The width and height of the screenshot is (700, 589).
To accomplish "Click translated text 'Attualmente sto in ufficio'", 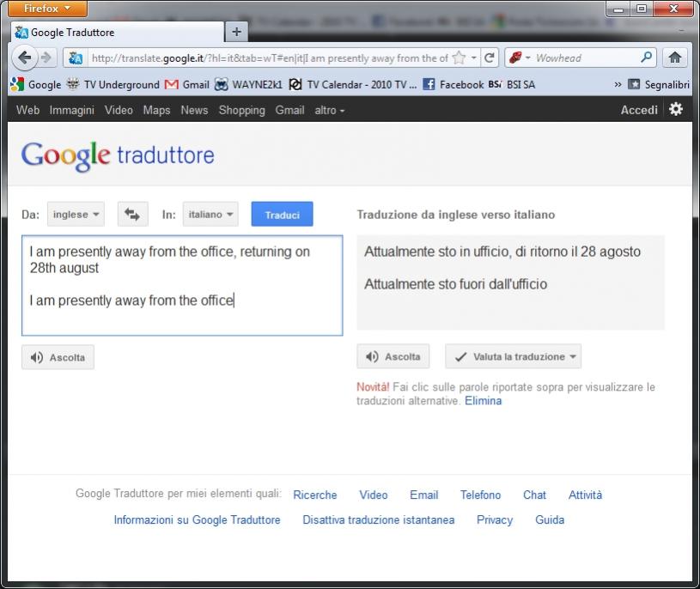I will [437, 252].
